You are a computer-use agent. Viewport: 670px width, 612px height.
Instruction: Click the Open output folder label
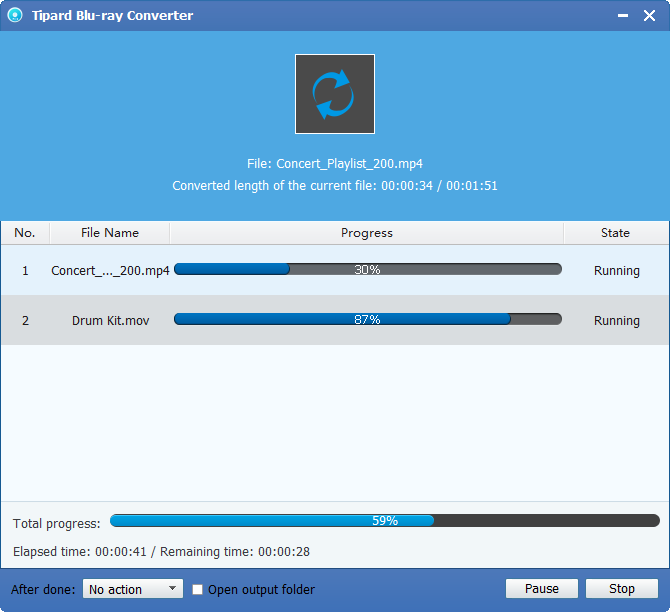[261, 590]
